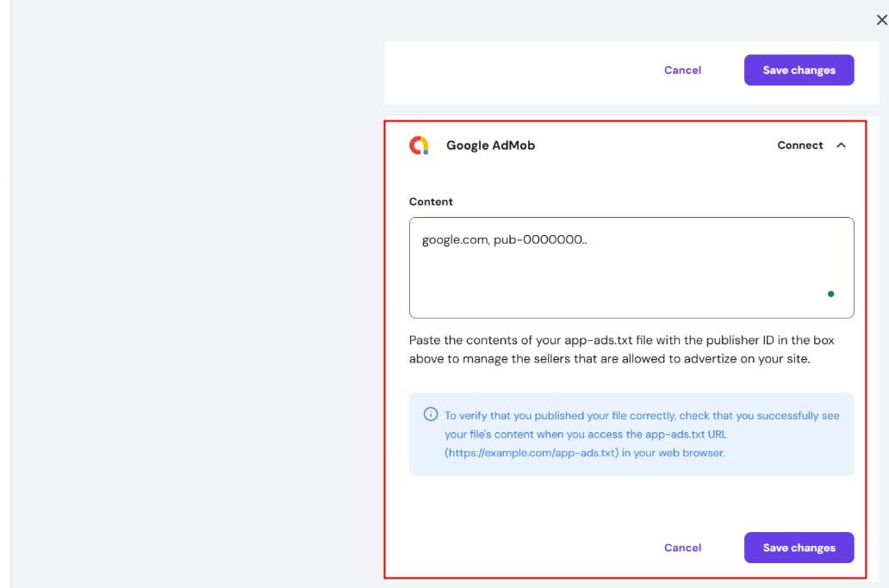Click the green status dot in Content box
889x588 pixels.
coord(830,294)
